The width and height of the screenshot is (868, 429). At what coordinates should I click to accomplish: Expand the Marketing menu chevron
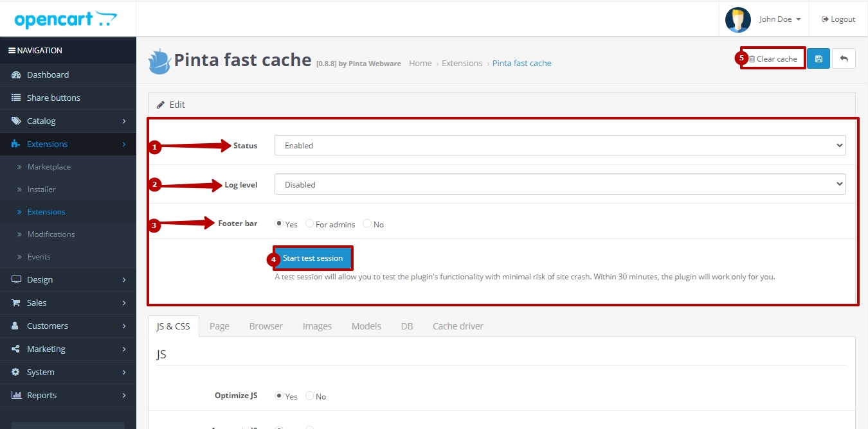tap(124, 349)
